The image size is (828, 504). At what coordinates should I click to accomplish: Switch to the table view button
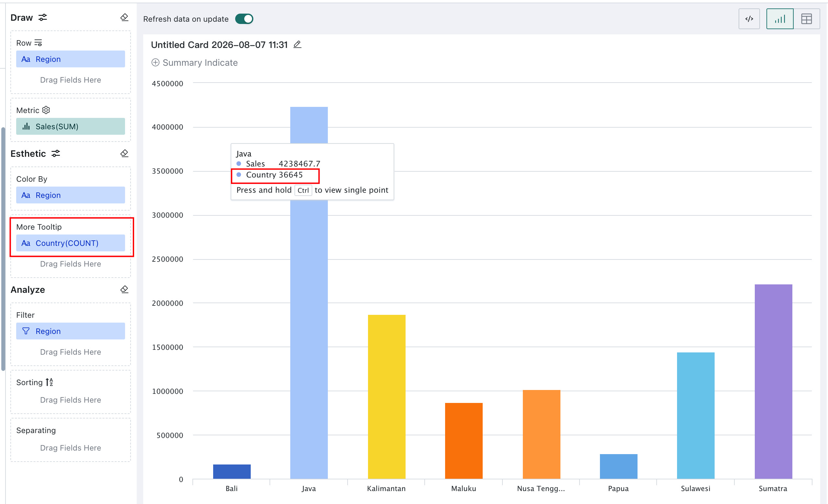tap(807, 19)
